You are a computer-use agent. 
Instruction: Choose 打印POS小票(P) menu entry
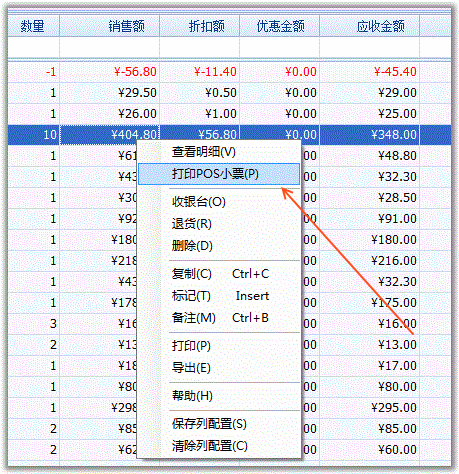pos(219,174)
